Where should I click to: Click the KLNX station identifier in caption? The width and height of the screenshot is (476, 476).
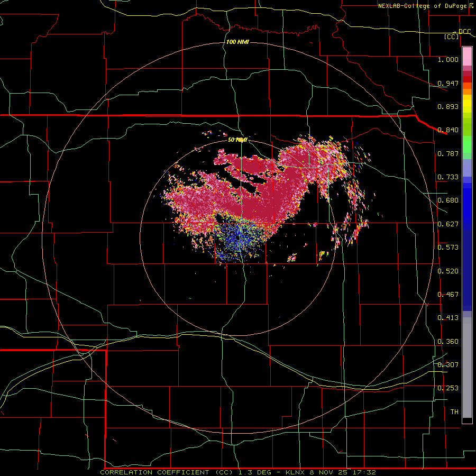click(x=295, y=472)
